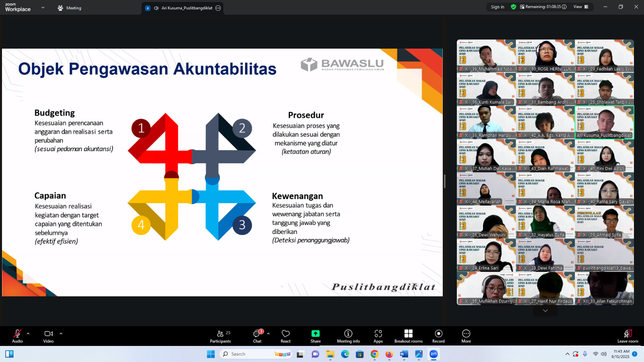Open the View layout menu
This screenshot has width=644, height=362.
pos(581,7)
